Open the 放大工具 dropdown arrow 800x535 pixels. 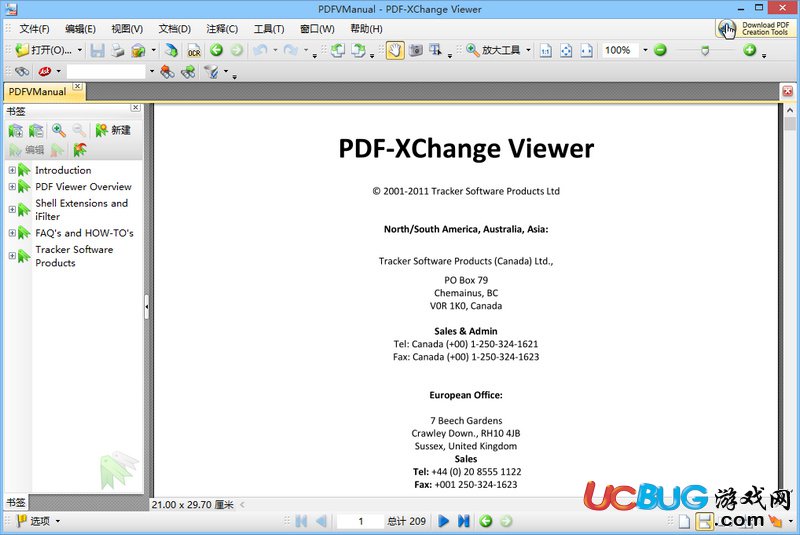528,50
